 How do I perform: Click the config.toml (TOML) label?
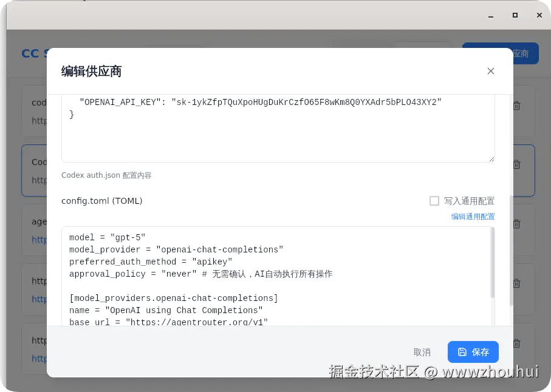tap(102, 201)
